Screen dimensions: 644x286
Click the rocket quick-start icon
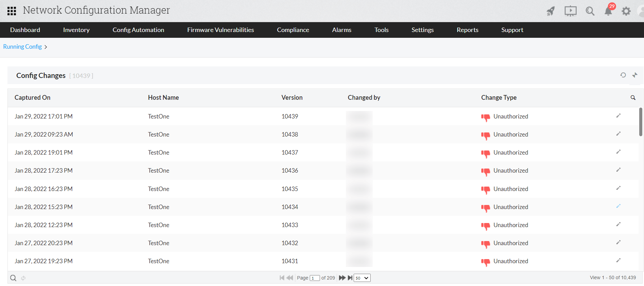550,11
